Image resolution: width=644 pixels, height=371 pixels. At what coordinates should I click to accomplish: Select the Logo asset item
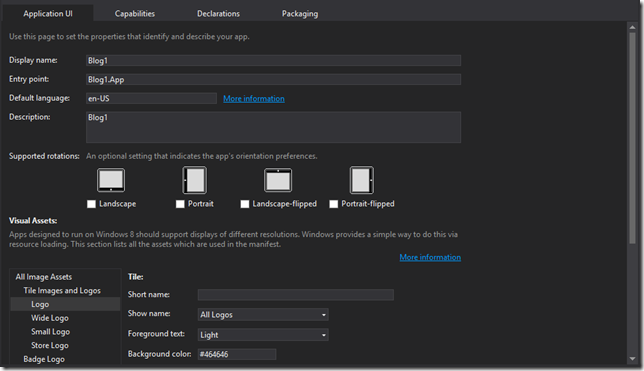[x=65, y=304]
